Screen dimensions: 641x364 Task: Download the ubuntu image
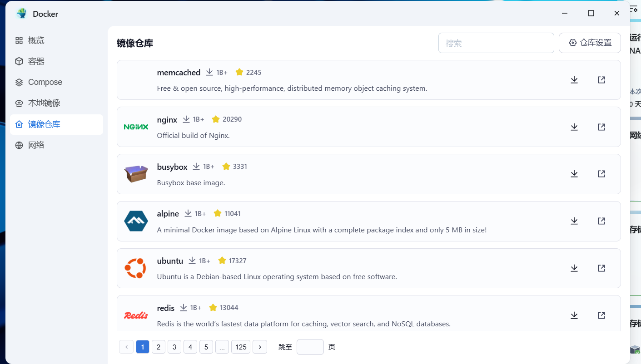click(574, 268)
